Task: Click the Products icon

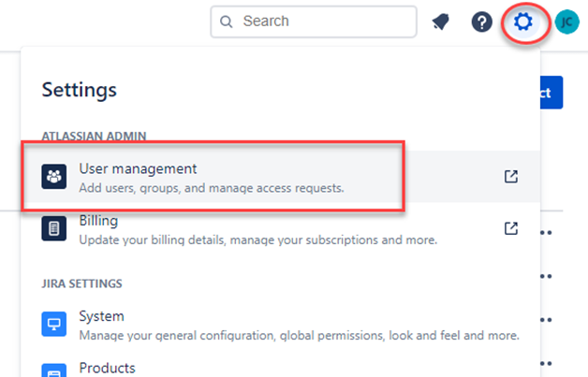Action: (x=54, y=370)
